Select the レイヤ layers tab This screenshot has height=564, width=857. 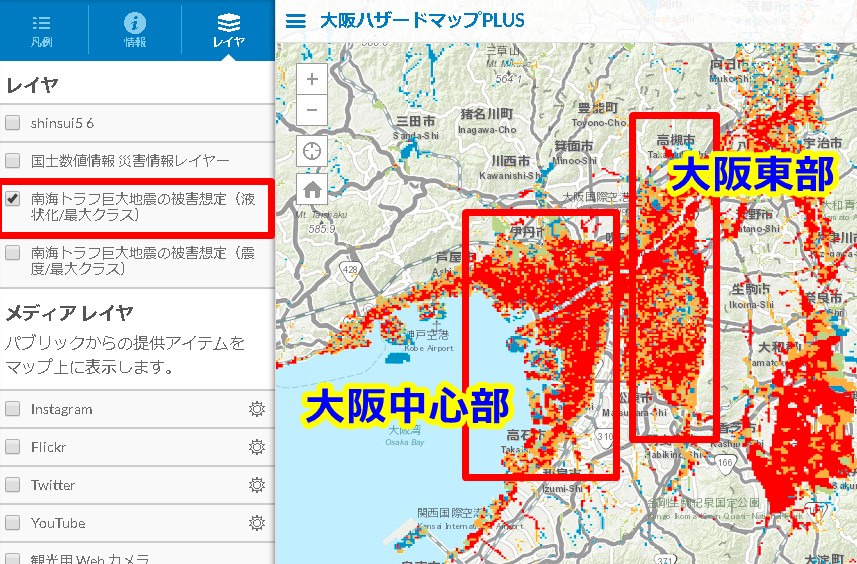[x=228, y=30]
